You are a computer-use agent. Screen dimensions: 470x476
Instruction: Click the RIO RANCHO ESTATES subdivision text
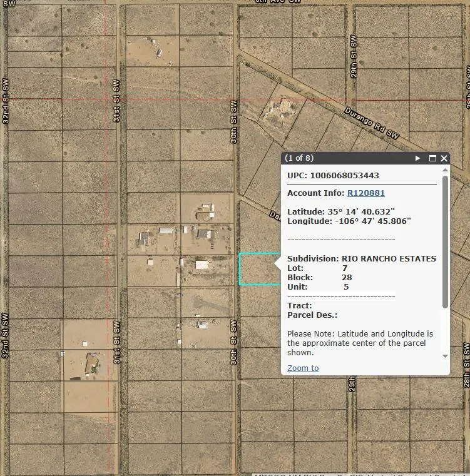pyautogui.click(x=389, y=258)
